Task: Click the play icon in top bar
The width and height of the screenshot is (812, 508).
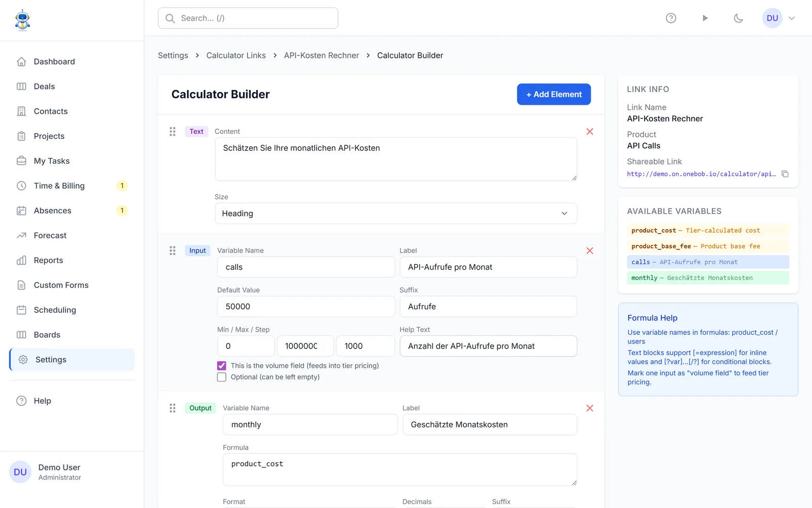Action: (x=705, y=18)
